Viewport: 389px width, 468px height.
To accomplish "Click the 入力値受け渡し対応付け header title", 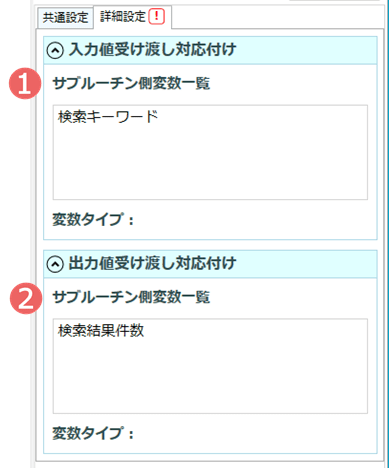I will click(x=152, y=50).
